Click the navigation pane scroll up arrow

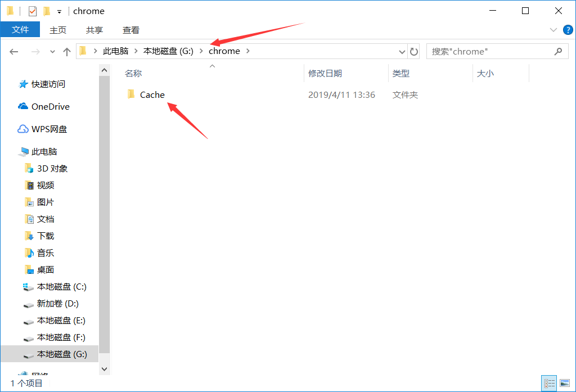click(104, 70)
